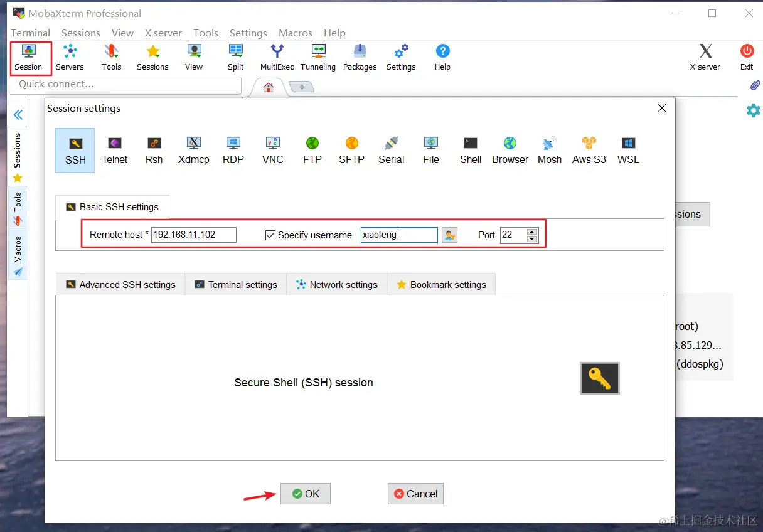763x532 pixels.
Task: Toggle the Specify username checkbox
Action: coord(270,235)
